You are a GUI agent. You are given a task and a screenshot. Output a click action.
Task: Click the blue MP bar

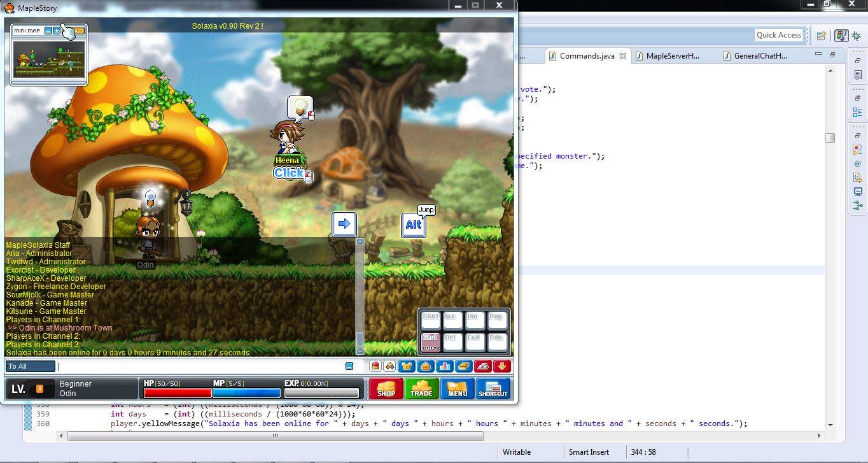click(x=246, y=393)
